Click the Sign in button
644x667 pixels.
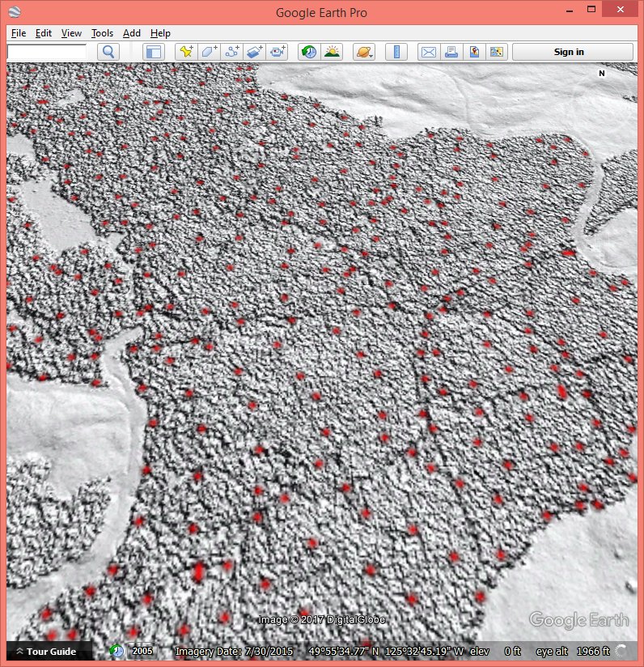tap(569, 52)
